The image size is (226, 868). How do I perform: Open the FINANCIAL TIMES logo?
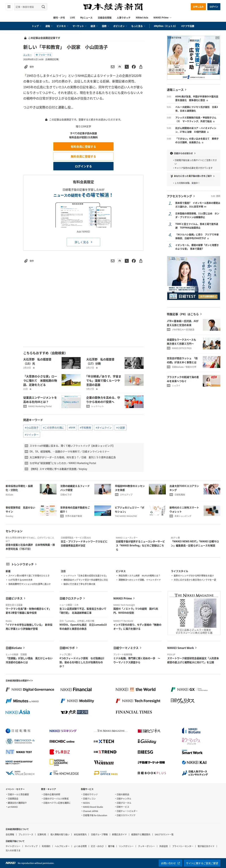(134, 712)
